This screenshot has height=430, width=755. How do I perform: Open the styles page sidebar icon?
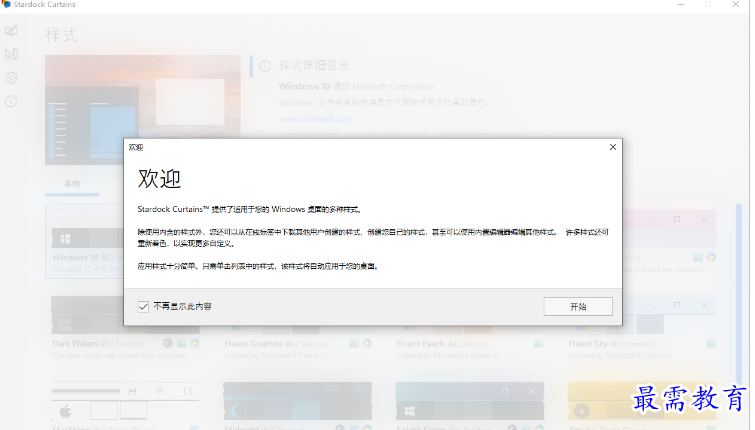11,31
